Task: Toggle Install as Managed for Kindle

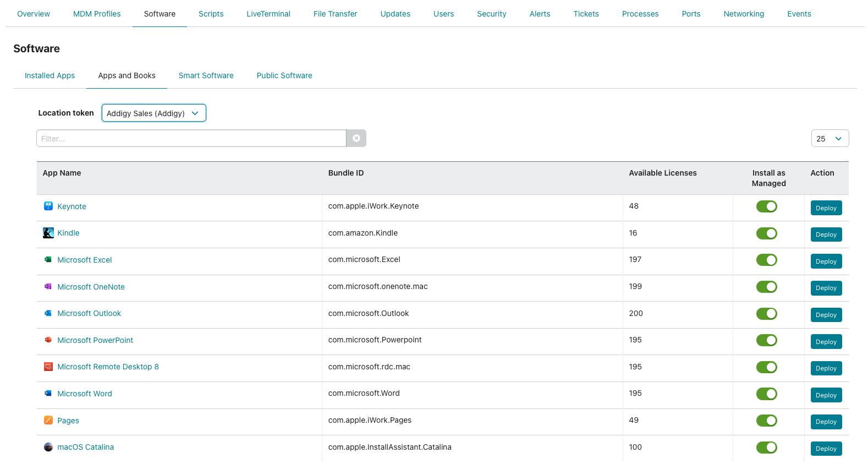Action: click(x=767, y=233)
